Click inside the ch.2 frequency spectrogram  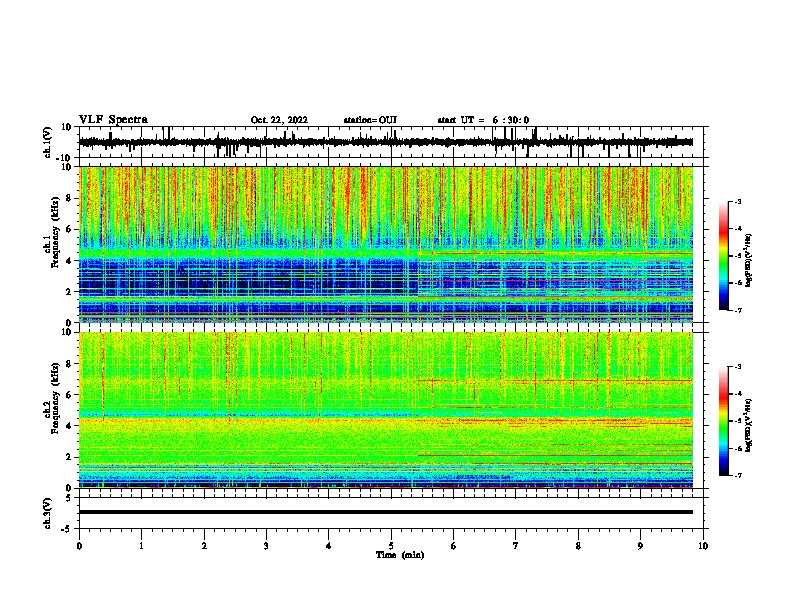click(x=386, y=410)
